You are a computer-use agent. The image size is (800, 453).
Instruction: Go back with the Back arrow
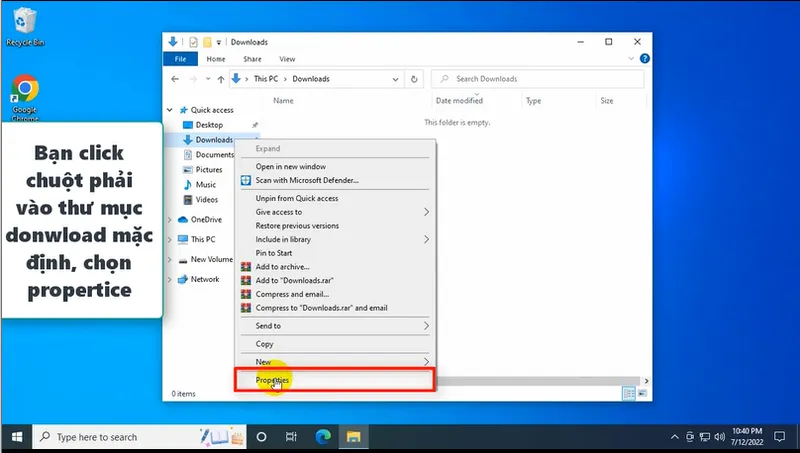tap(175, 79)
